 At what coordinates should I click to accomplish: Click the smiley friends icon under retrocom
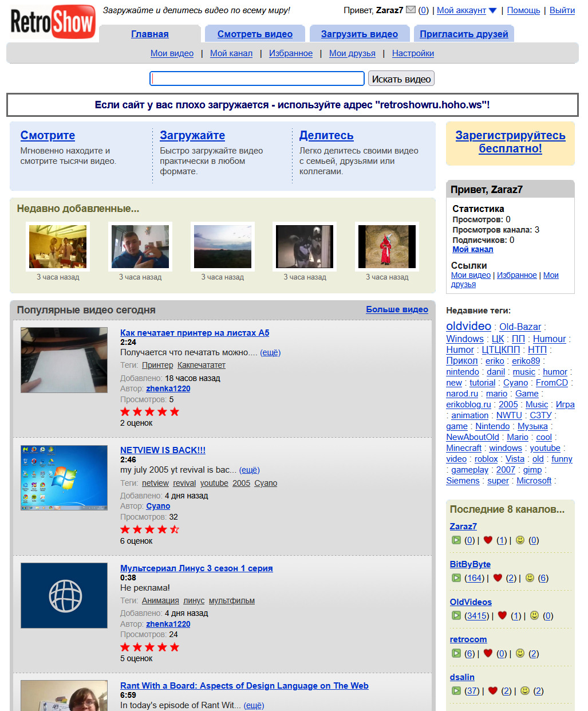tap(520, 653)
